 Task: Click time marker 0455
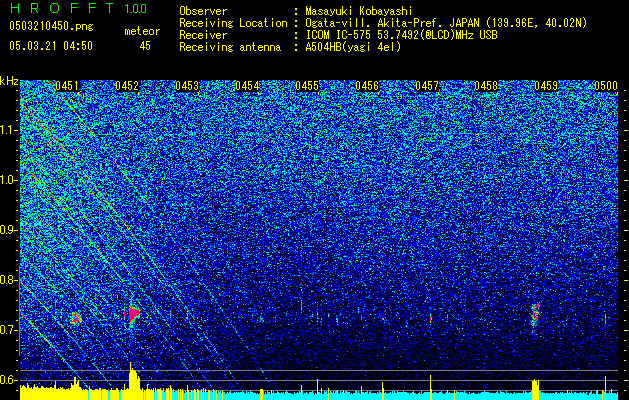coord(307,86)
